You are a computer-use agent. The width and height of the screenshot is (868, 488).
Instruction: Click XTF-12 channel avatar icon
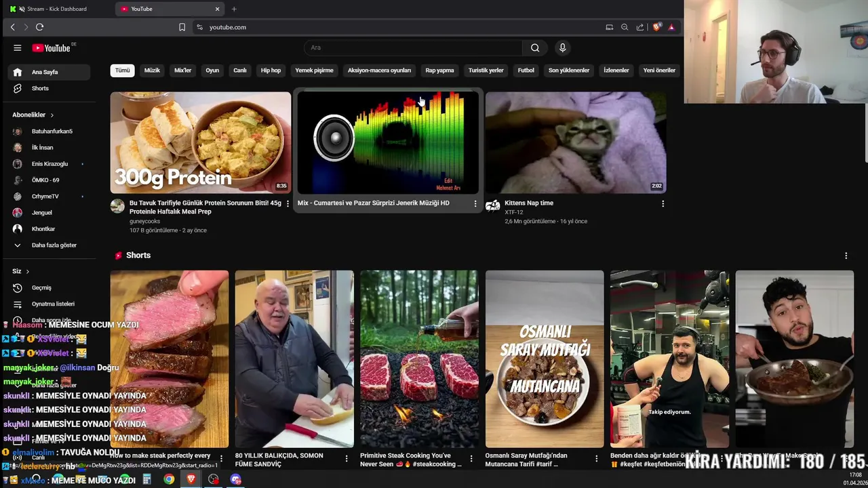tap(492, 206)
